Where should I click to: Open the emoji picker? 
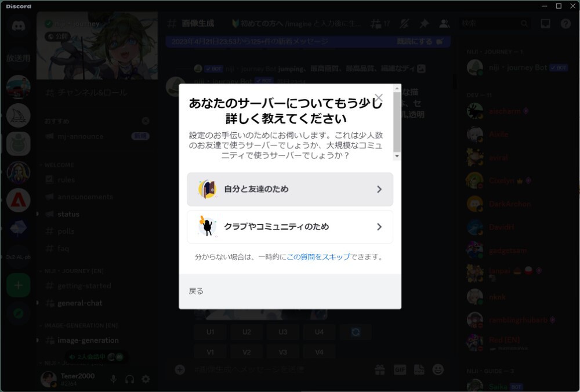point(438,369)
